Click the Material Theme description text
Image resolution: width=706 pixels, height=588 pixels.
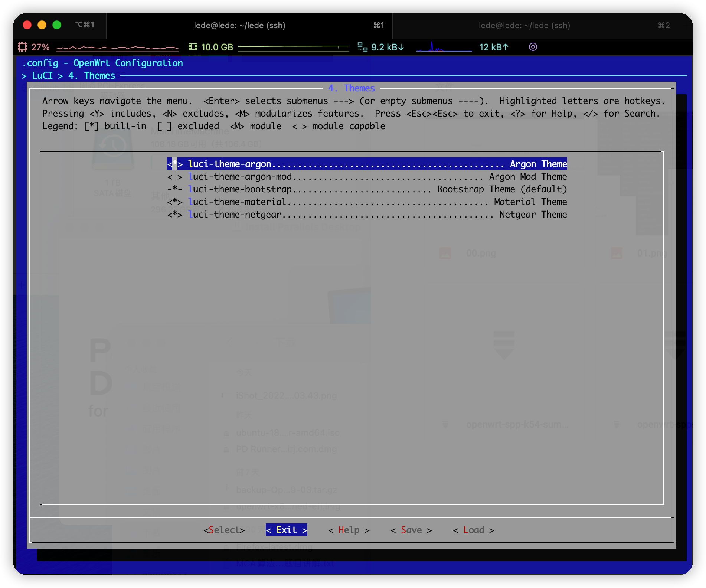click(x=530, y=202)
